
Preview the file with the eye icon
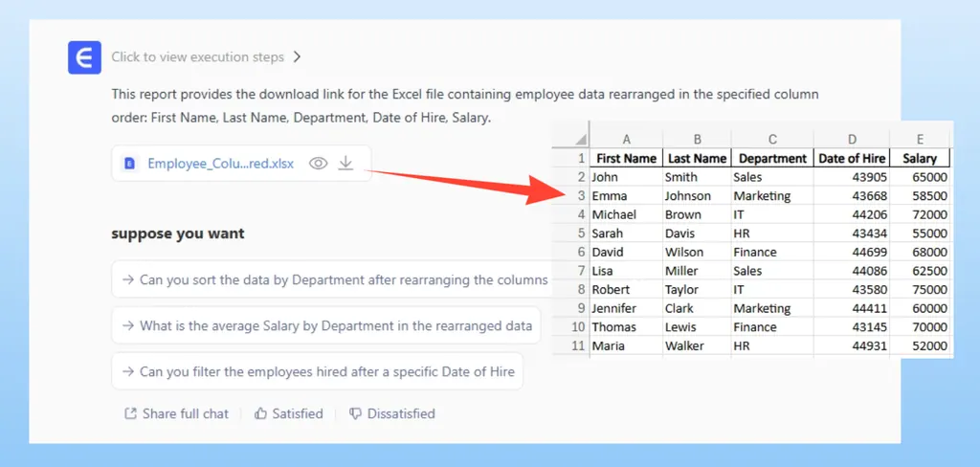319,164
